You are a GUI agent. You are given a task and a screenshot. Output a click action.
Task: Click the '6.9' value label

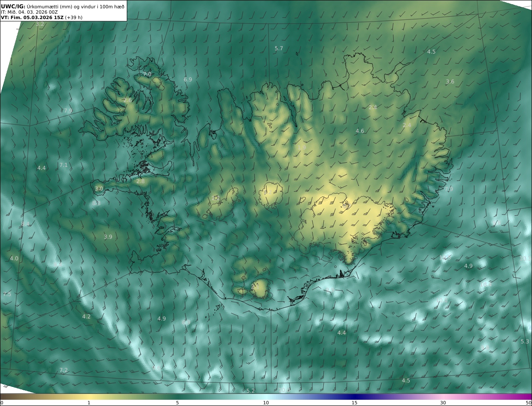pyautogui.click(x=188, y=79)
